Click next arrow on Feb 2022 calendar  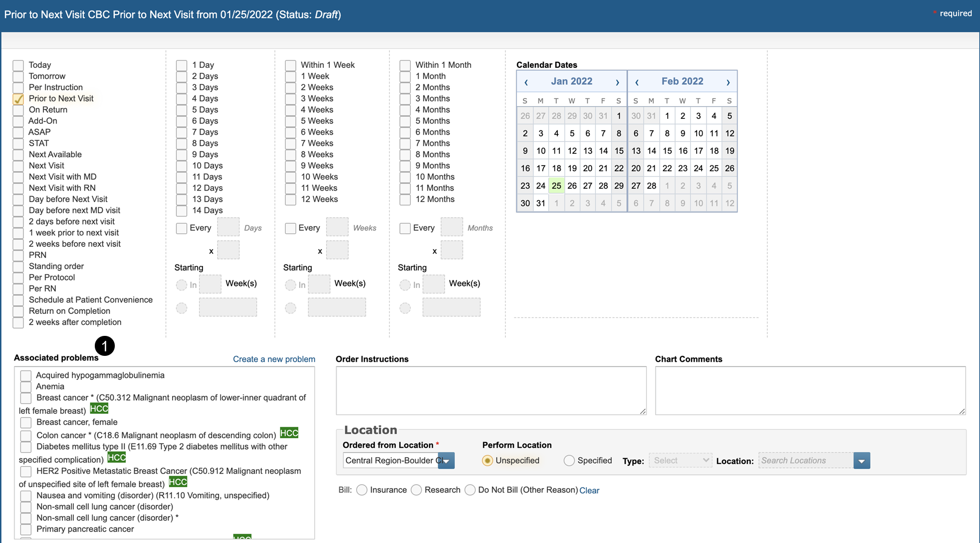click(x=728, y=82)
